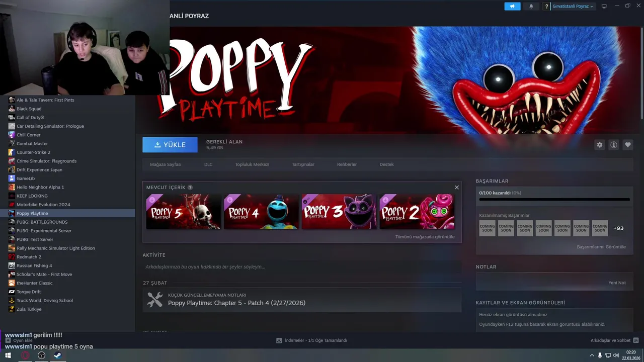Click Yeni Not to add a note
Viewport: 644px width, 362px height.
pyautogui.click(x=617, y=283)
